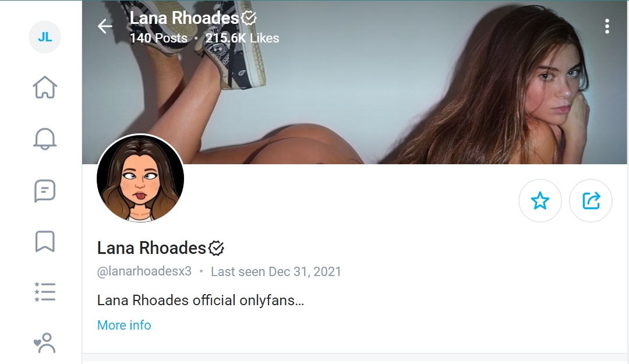Add profile to favorites with the star
Viewport: 629px width, 364px height.
point(540,201)
